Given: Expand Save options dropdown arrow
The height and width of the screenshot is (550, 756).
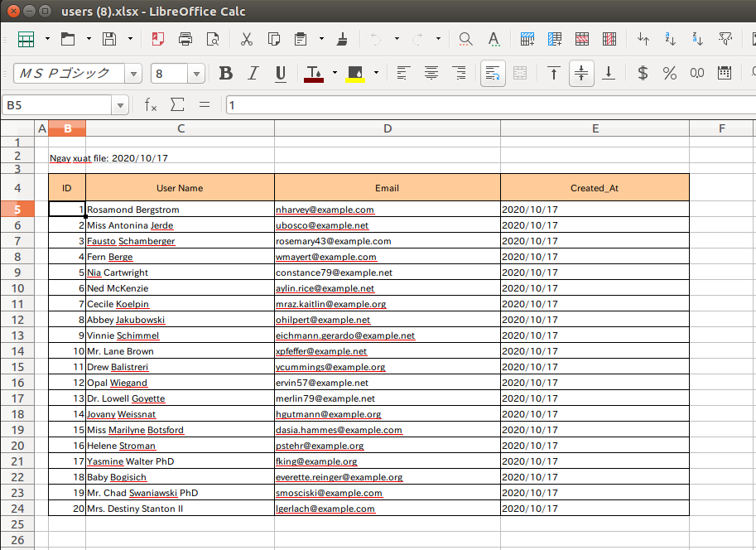Looking at the screenshot, I should pos(130,39).
